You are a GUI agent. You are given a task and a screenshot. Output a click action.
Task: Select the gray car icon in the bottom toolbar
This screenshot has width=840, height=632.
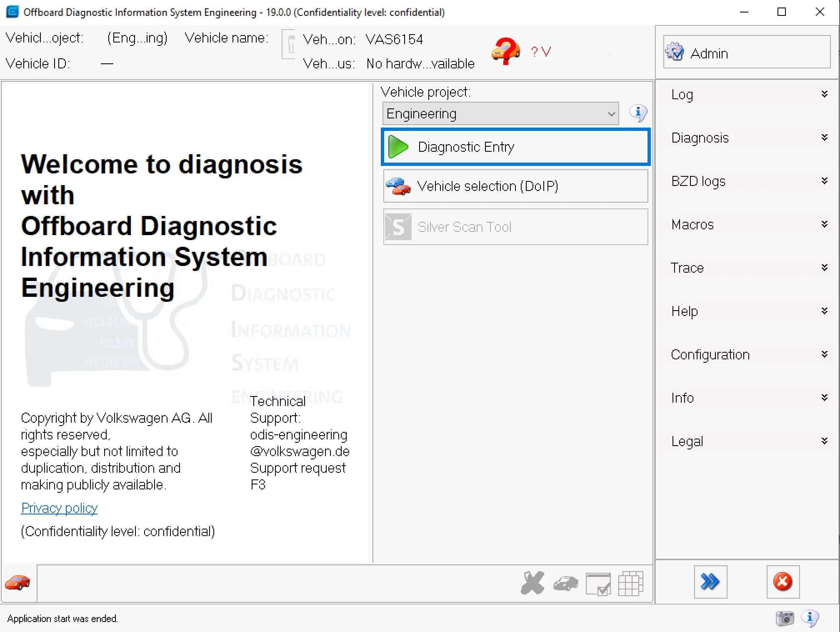(x=565, y=584)
